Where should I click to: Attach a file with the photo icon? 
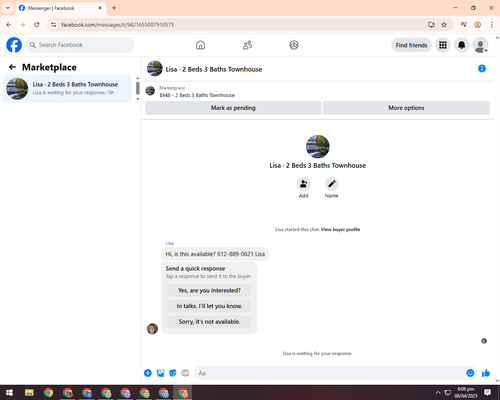[x=160, y=373]
